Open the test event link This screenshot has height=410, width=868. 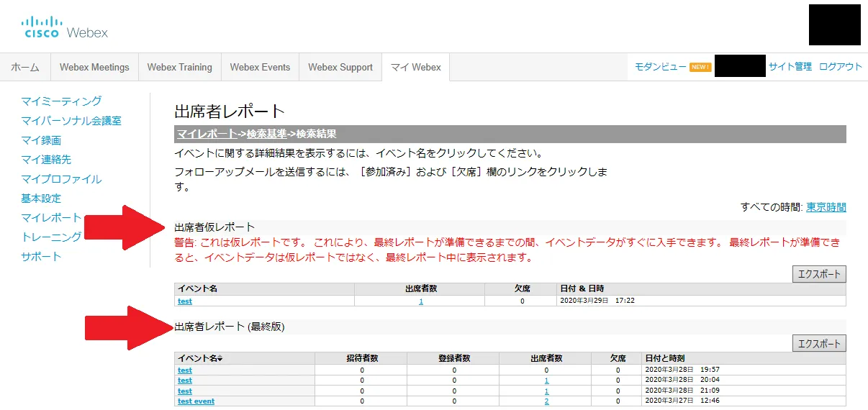[x=196, y=401]
